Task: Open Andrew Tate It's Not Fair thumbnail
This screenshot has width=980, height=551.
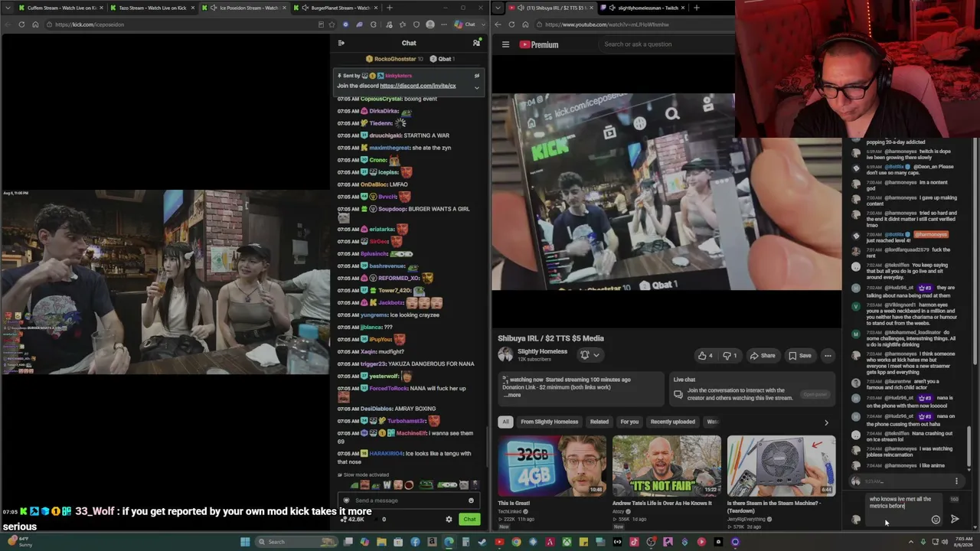Action: click(x=666, y=465)
